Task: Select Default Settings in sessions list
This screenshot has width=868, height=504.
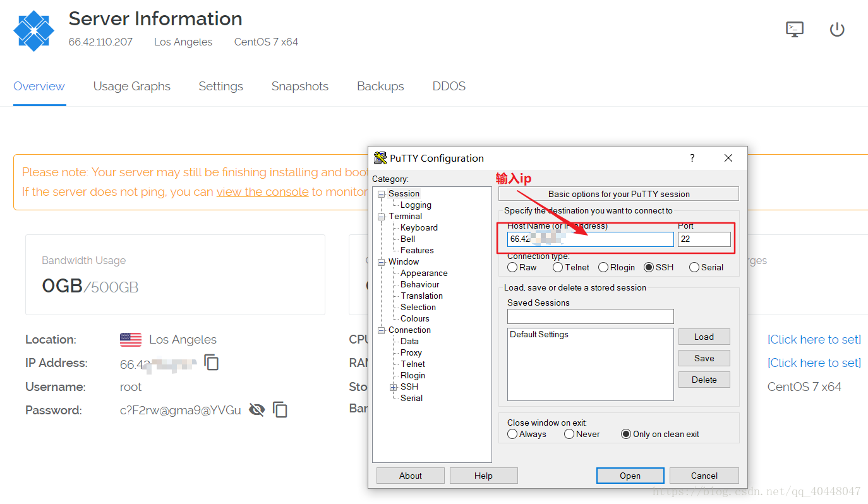Action: click(x=539, y=335)
